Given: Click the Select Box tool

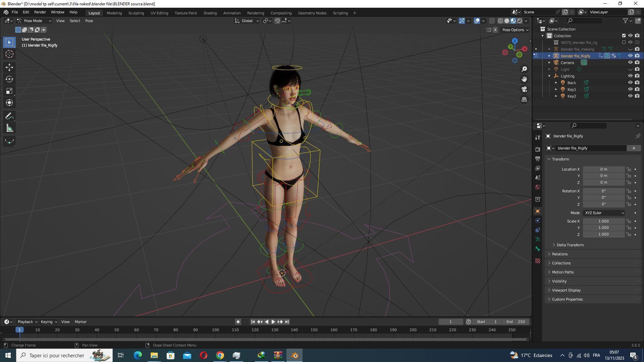Looking at the screenshot, I should 9,42.
